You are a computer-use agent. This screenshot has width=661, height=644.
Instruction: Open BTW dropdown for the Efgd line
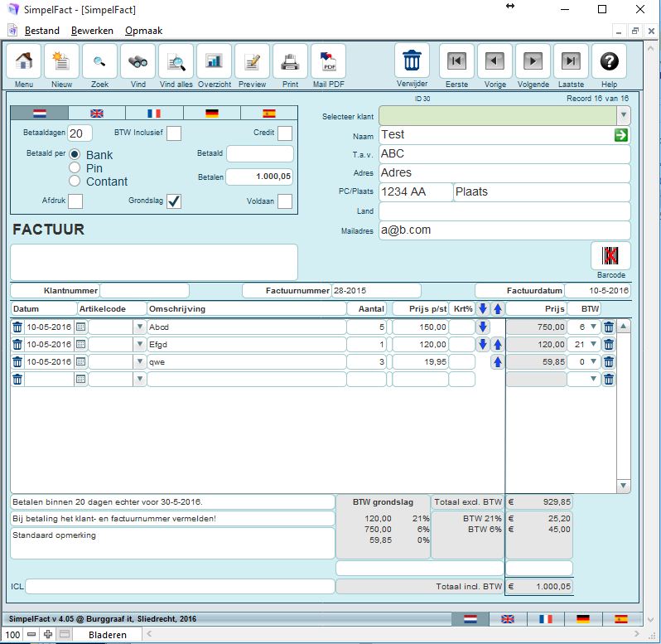(593, 345)
